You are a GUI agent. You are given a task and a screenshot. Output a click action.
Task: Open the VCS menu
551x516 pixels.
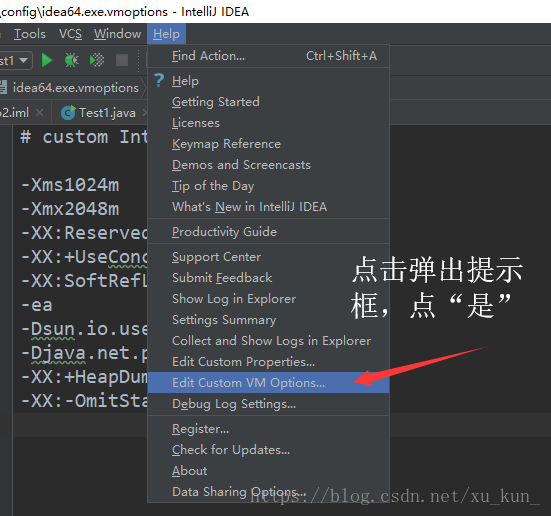coord(70,34)
